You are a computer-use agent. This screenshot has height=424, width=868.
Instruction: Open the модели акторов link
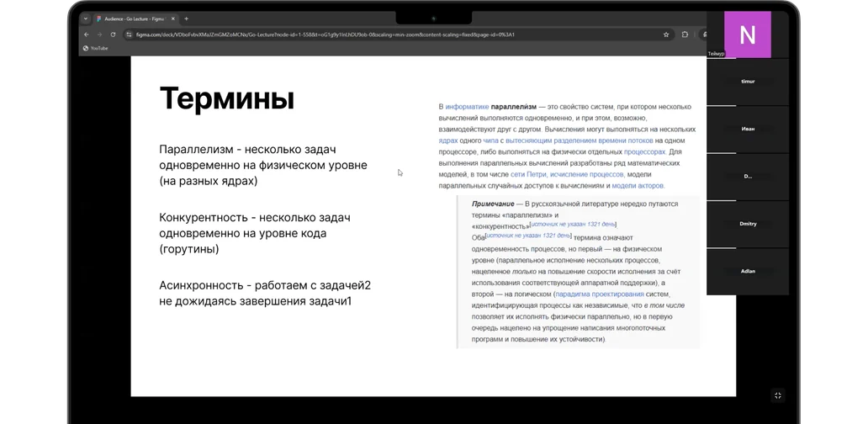[x=638, y=186]
